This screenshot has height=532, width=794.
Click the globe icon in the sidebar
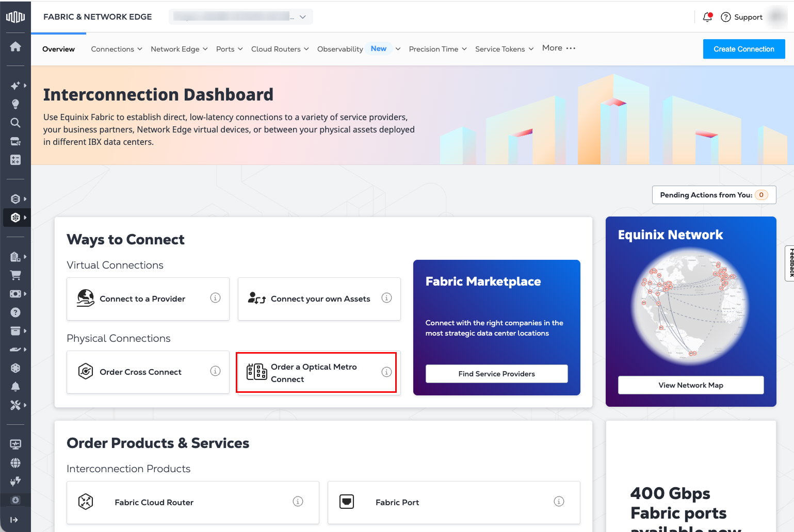(x=15, y=463)
